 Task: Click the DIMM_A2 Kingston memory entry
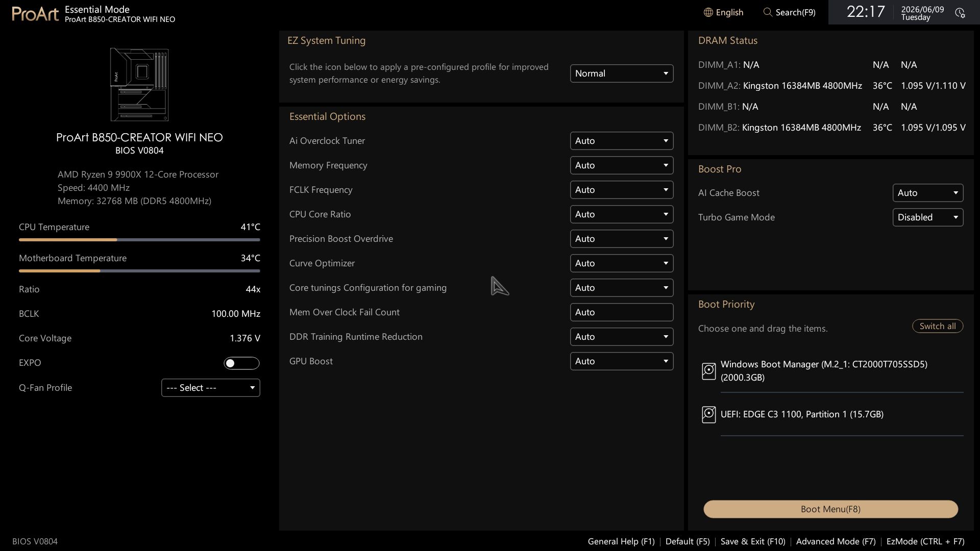click(x=832, y=86)
